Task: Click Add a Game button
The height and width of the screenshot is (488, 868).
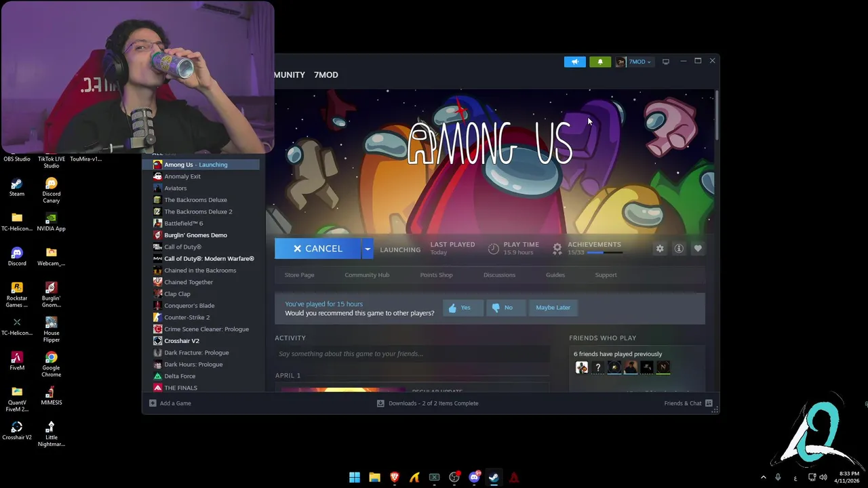Action: [170, 403]
